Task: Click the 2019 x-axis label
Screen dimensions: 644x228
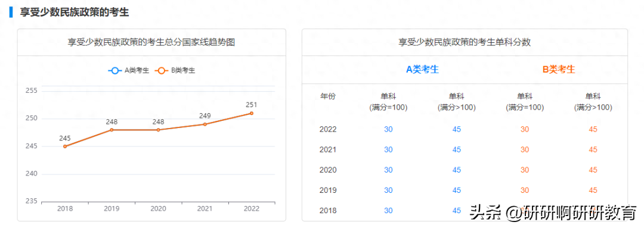Action: [x=112, y=209]
